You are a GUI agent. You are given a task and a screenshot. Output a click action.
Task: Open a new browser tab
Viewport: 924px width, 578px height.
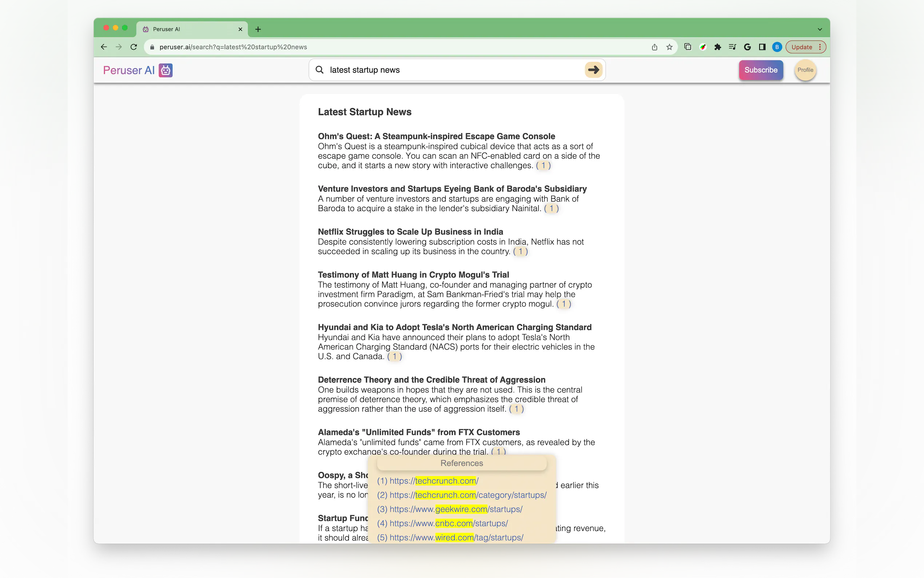click(x=258, y=29)
